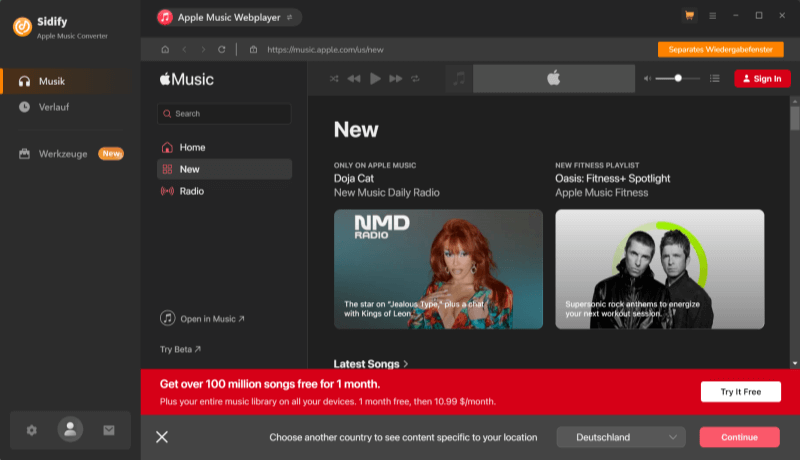Click the URL address text
Image resolution: width=800 pixels, height=460 pixels.
pos(326,49)
